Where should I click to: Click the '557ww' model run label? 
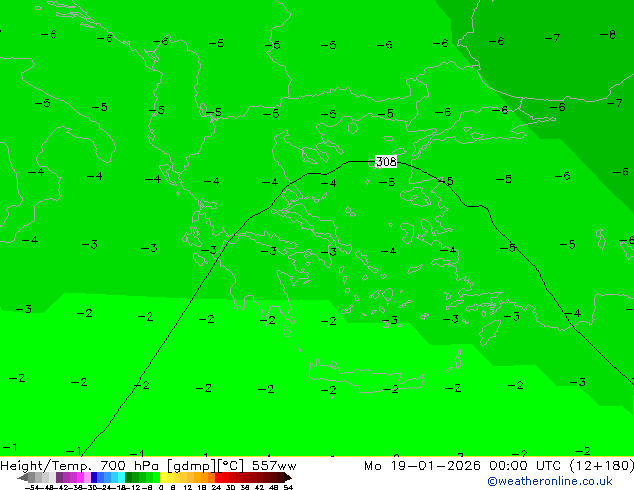274,466
